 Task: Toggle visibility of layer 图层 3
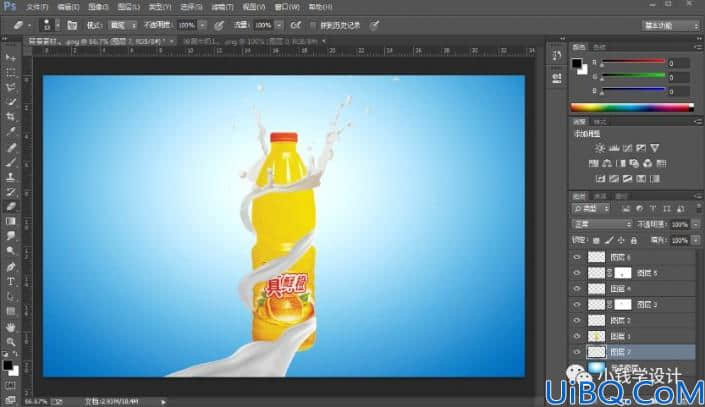(577, 304)
